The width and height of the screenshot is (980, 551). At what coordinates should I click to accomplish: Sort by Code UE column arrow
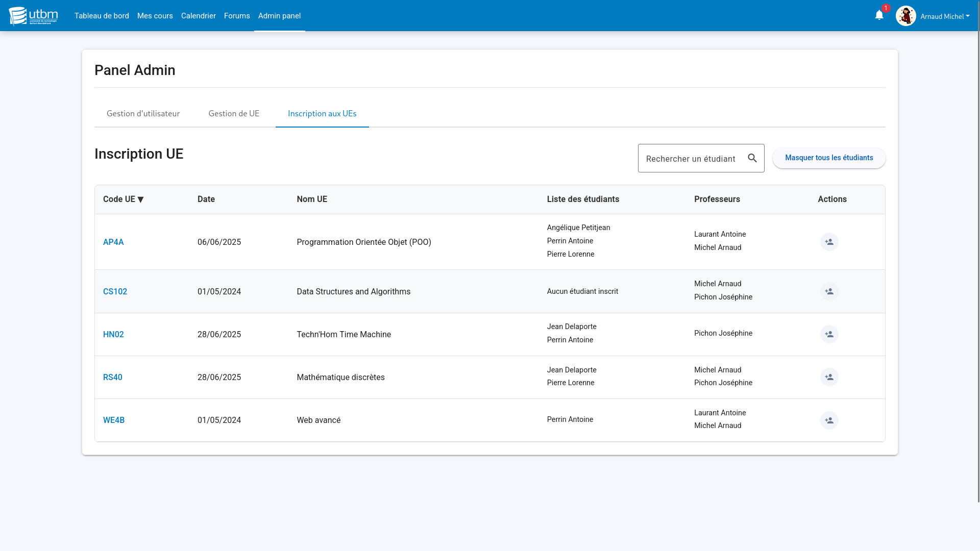coord(140,199)
